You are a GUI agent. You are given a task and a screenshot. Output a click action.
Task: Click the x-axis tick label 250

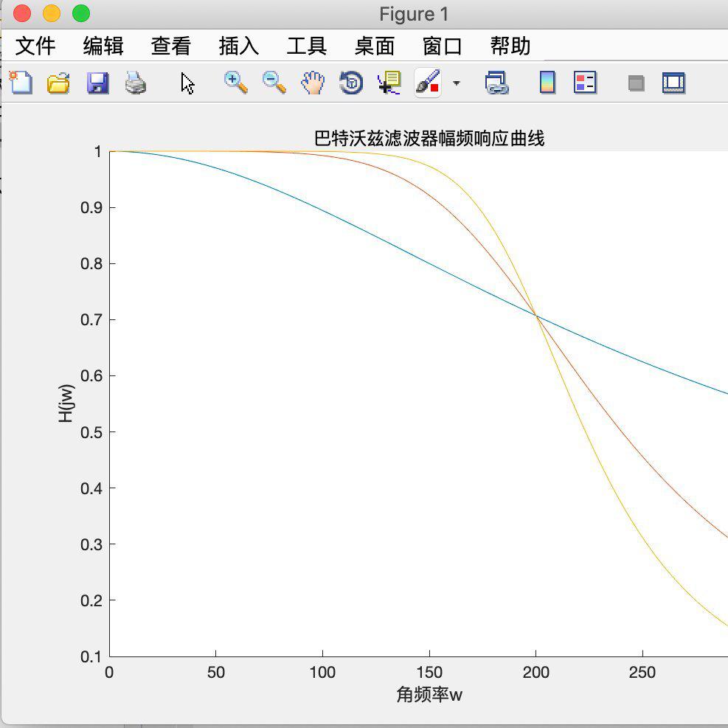click(642, 672)
